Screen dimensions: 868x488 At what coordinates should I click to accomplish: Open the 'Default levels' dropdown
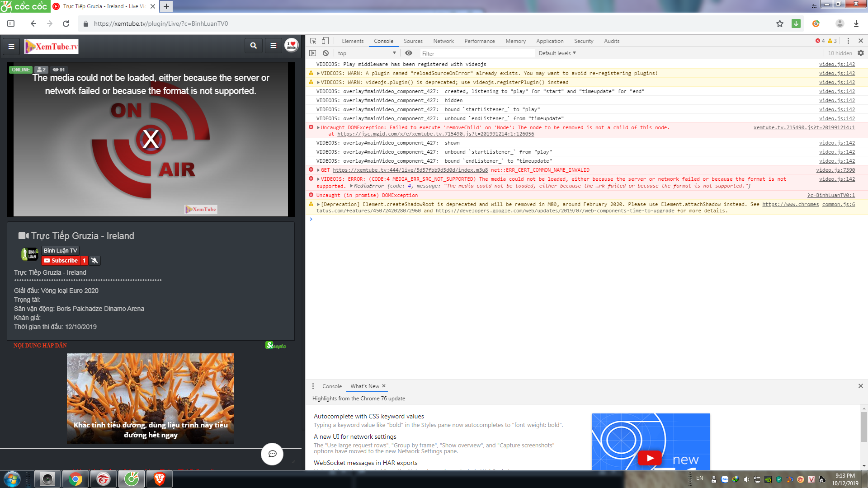pos(558,53)
